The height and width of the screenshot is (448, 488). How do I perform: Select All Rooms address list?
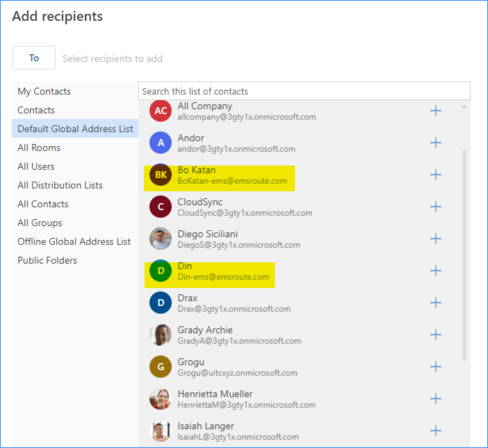[x=39, y=147]
